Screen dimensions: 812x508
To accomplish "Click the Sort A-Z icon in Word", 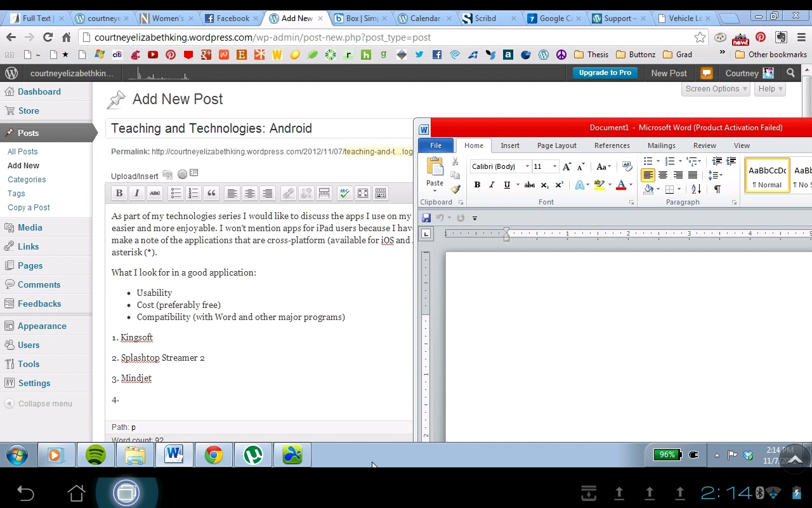I will point(697,189).
